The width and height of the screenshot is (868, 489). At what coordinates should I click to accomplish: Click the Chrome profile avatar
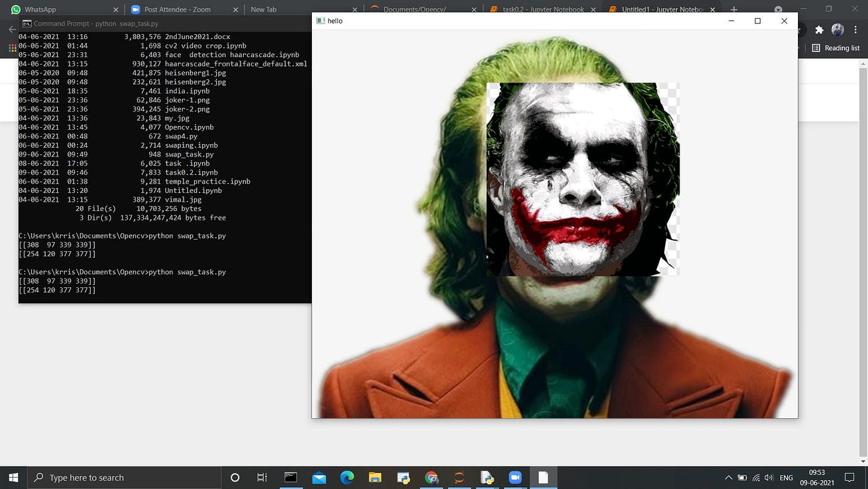pyautogui.click(x=837, y=29)
